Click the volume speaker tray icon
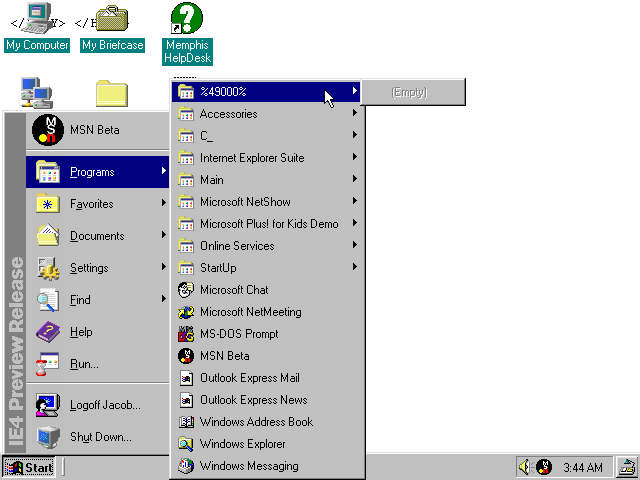640x480 pixels. click(525, 467)
